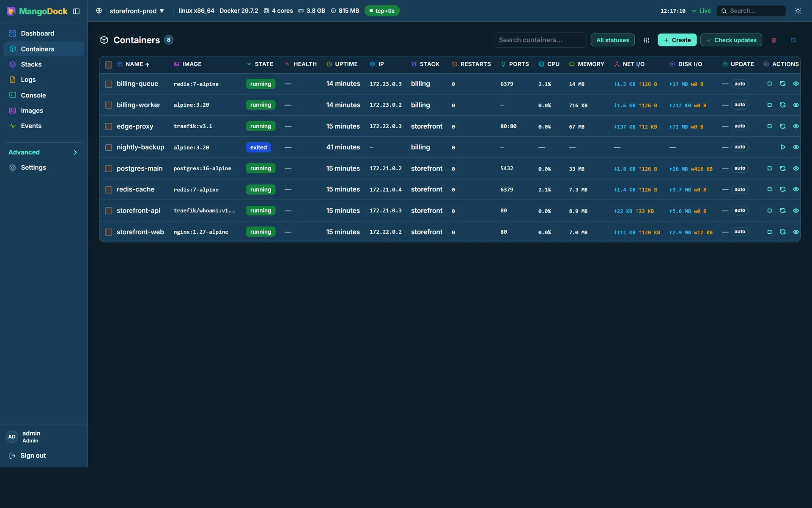This screenshot has height=508, width=812.
Task: Restart the postgres-main container
Action: pyautogui.click(x=782, y=168)
